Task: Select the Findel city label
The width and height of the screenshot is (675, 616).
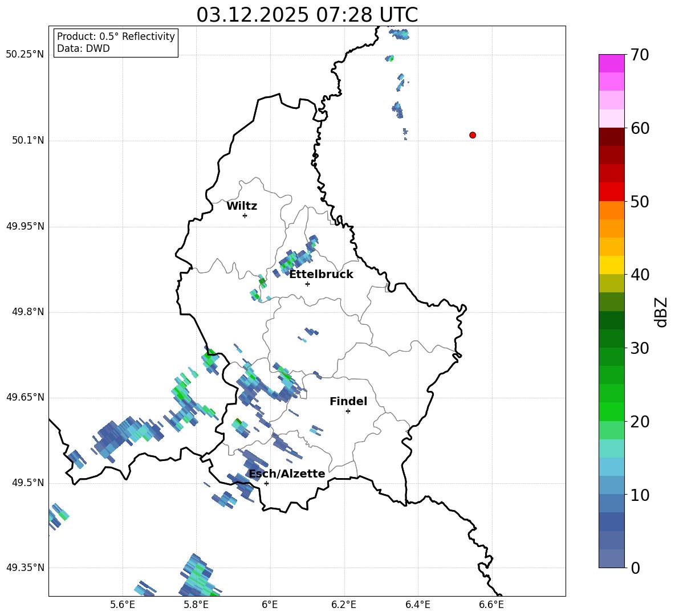Action: (x=348, y=401)
